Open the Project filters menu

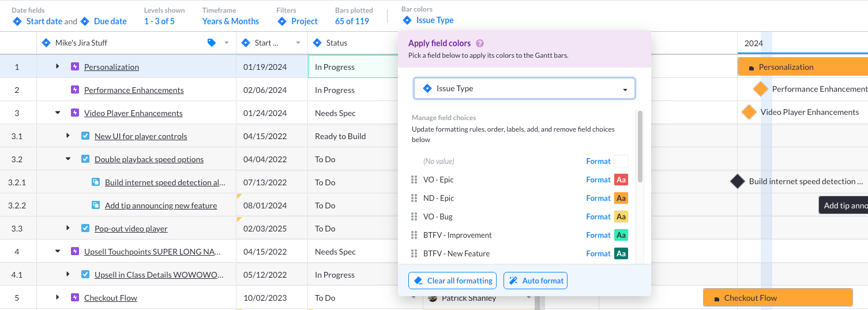coord(298,21)
